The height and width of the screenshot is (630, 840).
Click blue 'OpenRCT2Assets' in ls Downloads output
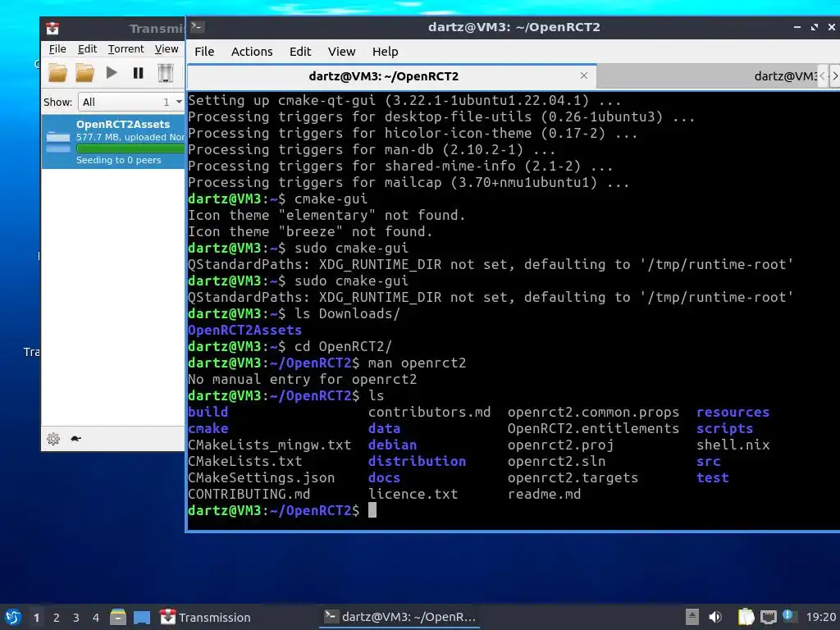(244, 330)
